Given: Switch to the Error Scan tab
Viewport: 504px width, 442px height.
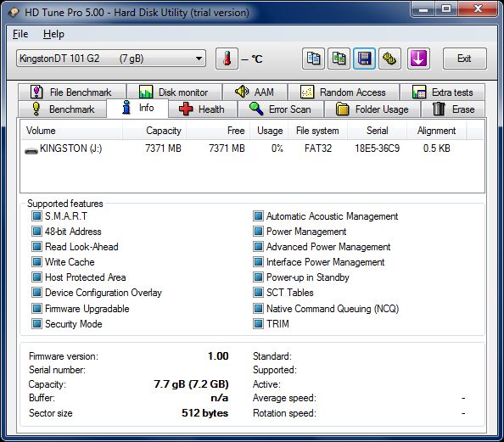Looking at the screenshot, I should (281, 109).
